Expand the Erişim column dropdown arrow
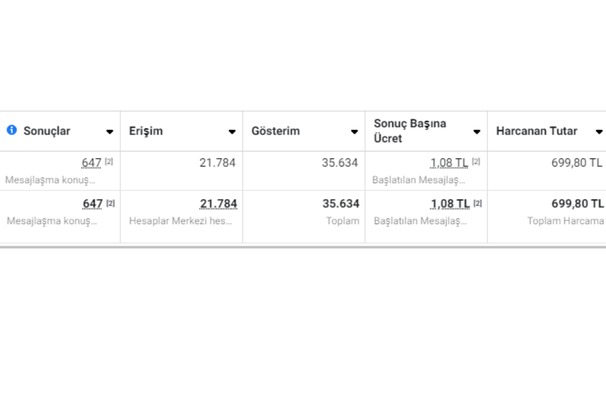 pyautogui.click(x=232, y=132)
